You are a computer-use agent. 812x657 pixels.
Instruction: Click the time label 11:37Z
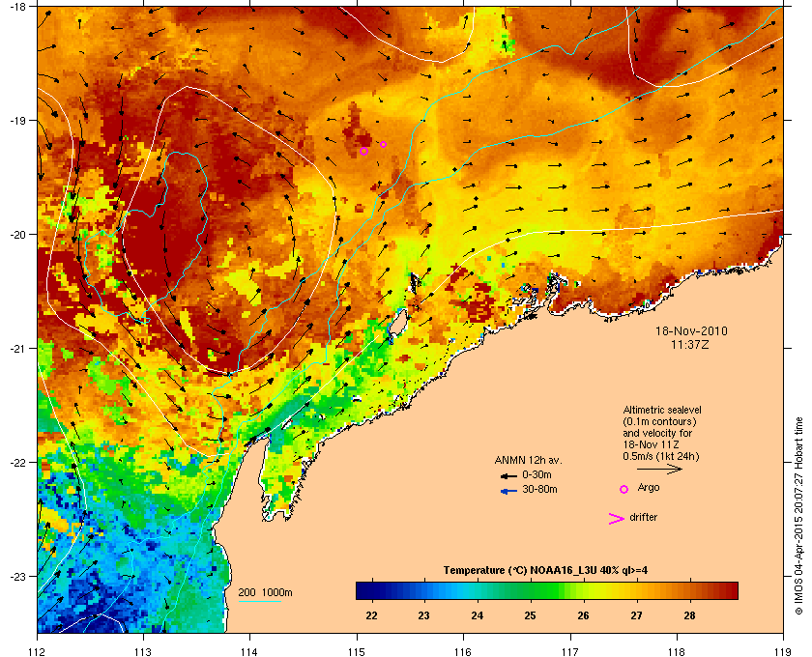coord(690,344)
